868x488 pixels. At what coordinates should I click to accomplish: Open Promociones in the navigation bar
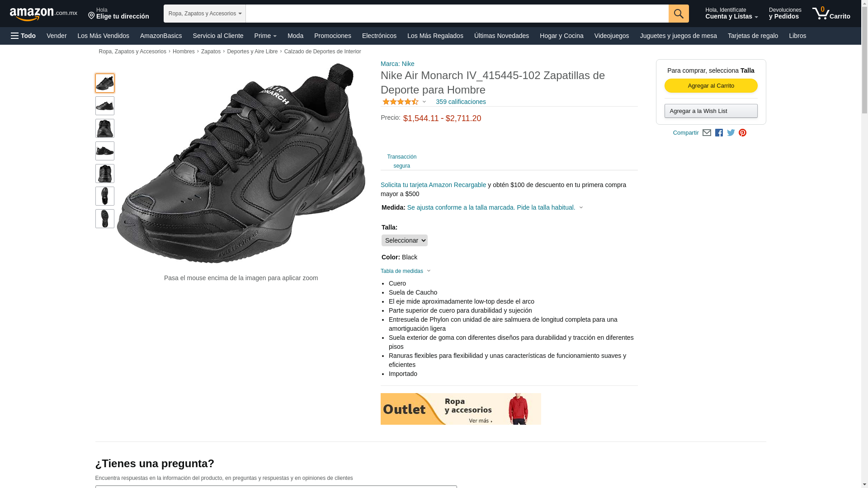point(333,36)
